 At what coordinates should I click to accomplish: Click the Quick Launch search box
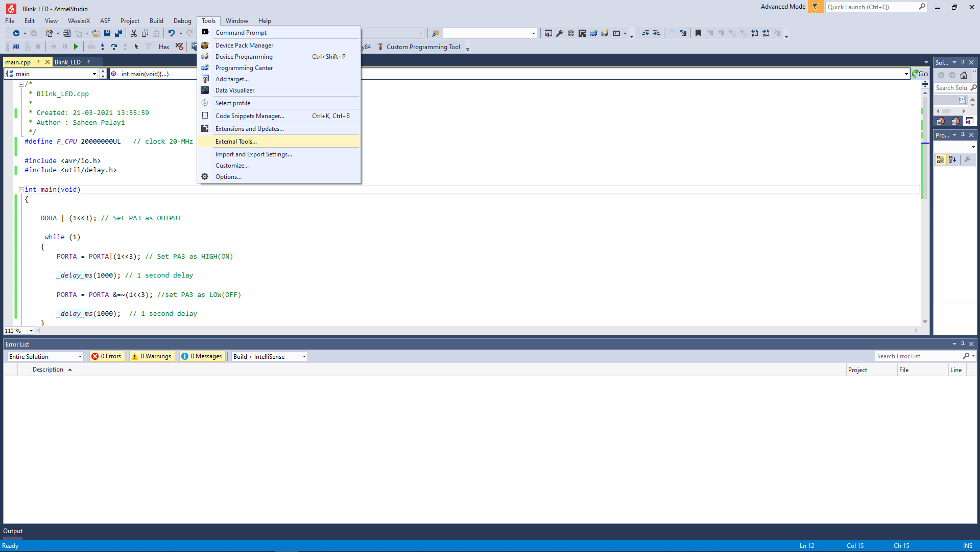pos(871,7)
